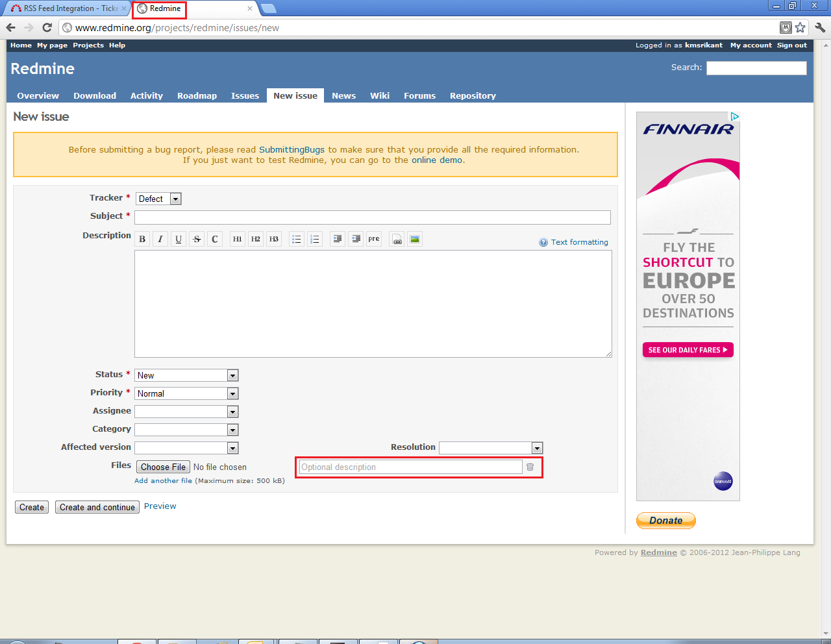Insert inline code with C button
The image size is (831, 644).
[215, 239]
